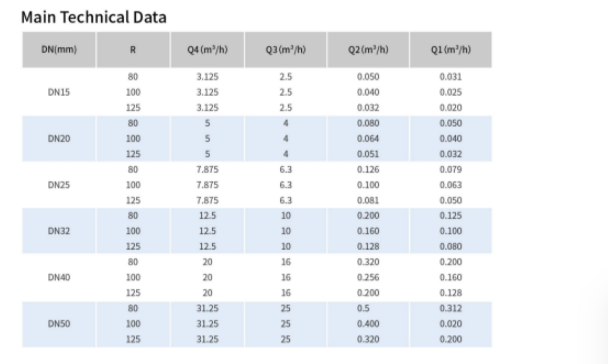
Task: Select the DN(mm) column header
Action: point(59,50)
